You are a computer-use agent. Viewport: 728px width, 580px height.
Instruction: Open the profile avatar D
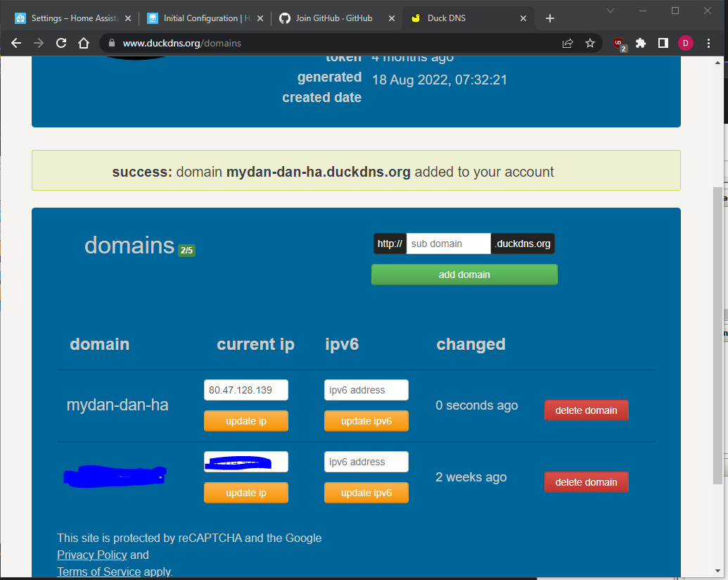tap(685, 43)
